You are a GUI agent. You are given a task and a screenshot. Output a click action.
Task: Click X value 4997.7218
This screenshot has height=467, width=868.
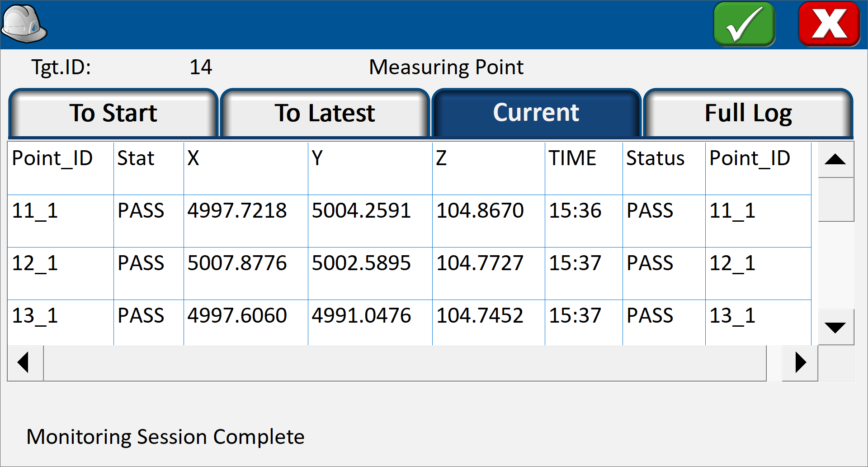[246, 221]
